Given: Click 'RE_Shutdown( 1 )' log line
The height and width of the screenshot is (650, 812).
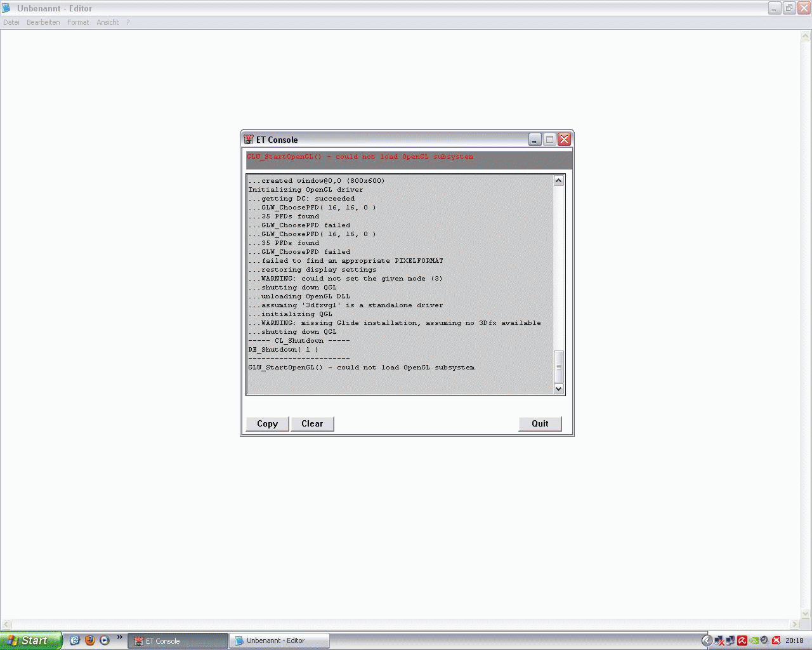Looking at the screenshot, I should [284, 350].
